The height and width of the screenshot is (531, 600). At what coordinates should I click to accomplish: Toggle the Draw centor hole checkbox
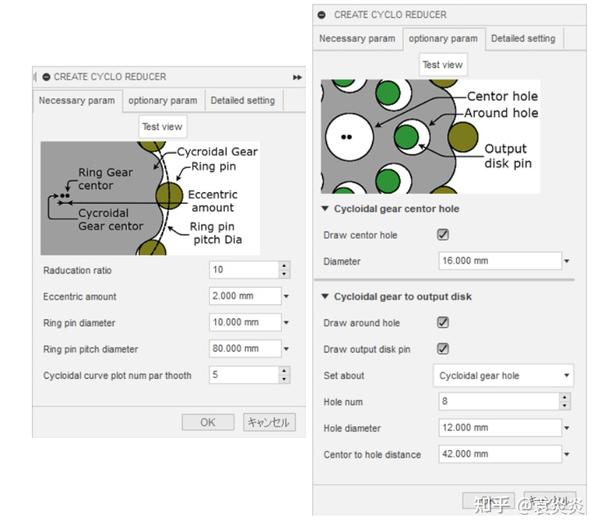tap(443, 235)
